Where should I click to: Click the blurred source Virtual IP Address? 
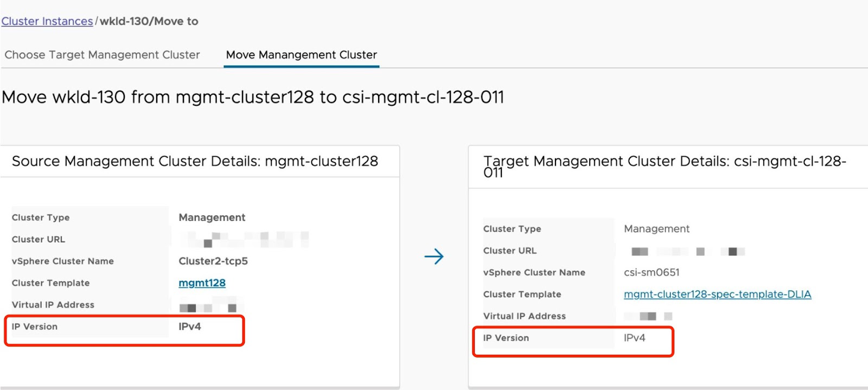point(208,306)
